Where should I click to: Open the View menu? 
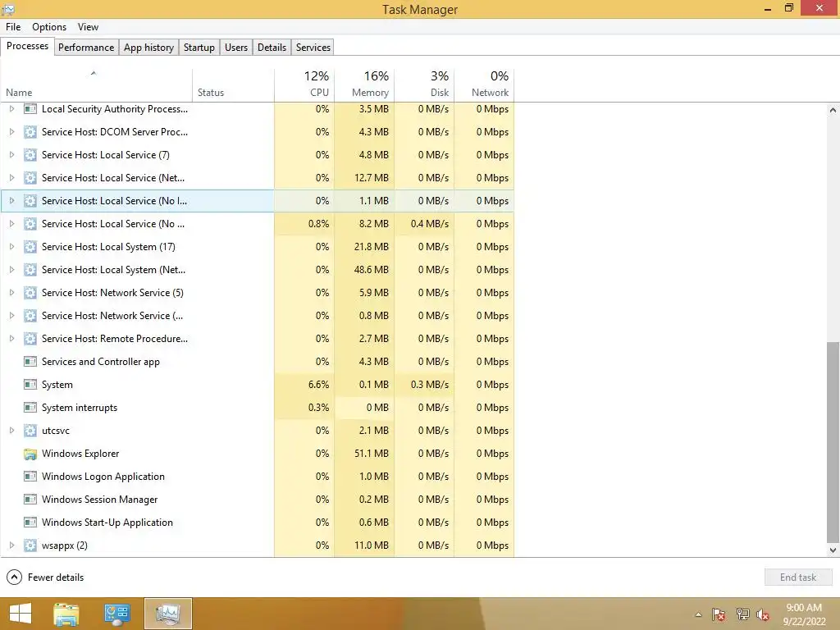(88, 27)
